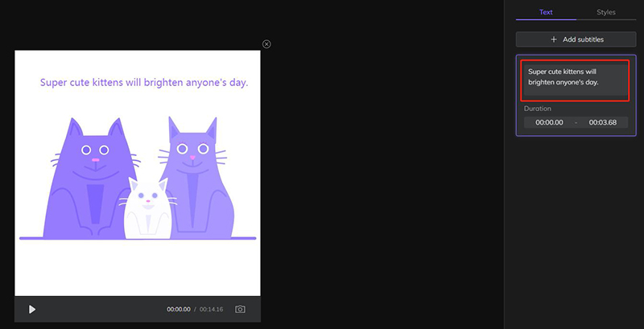Play the video preview
The height and width of the screenshot is (329, 644).
pos(32,310)
